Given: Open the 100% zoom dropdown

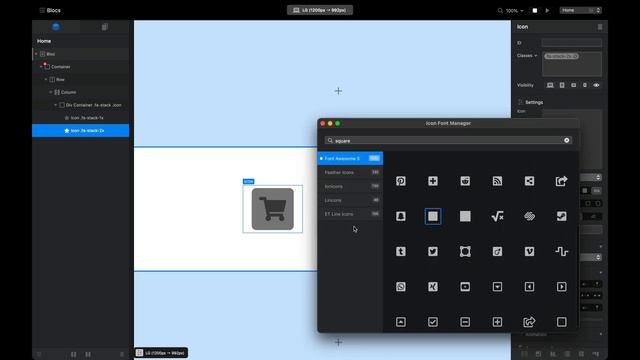Looking at the screenshot, I should pos(514,11).
